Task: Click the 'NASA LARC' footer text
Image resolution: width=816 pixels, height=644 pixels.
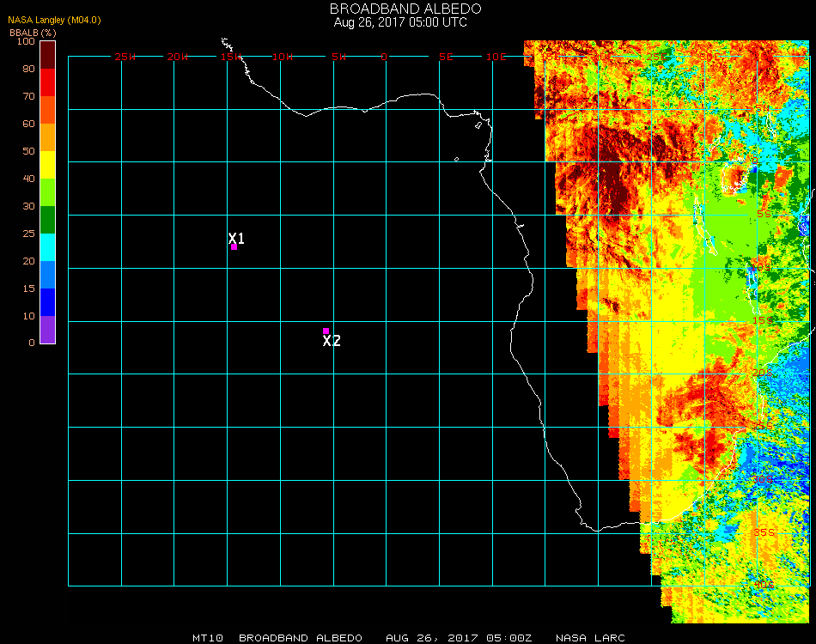Action: coord(590,638)
